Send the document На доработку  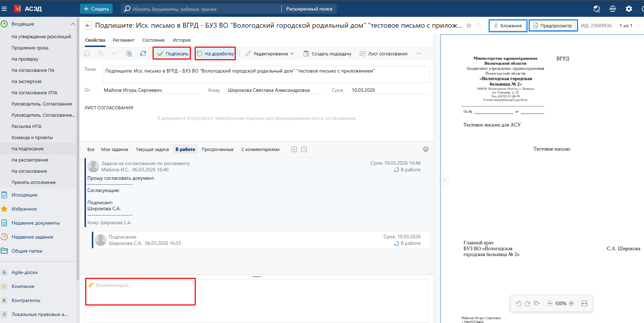215,54
